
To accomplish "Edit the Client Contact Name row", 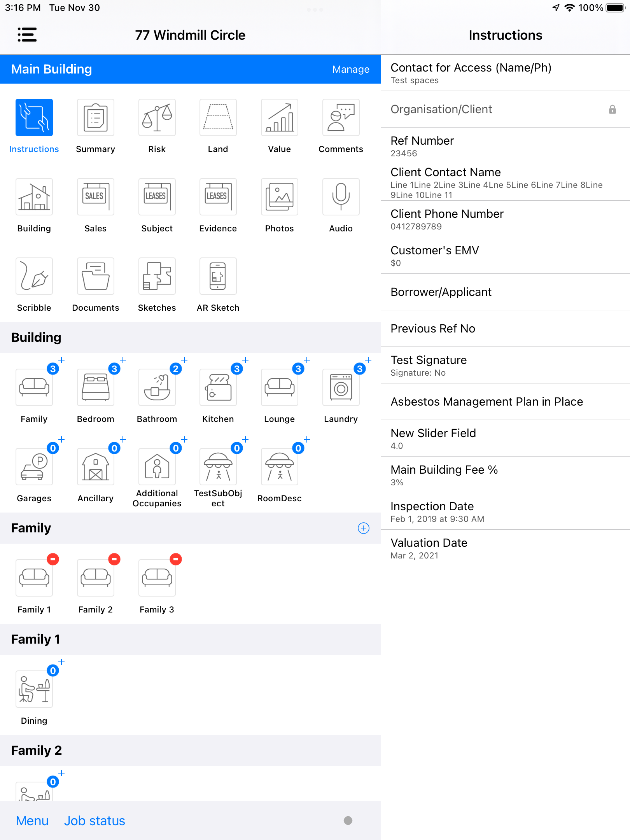I will coord(506,182).
